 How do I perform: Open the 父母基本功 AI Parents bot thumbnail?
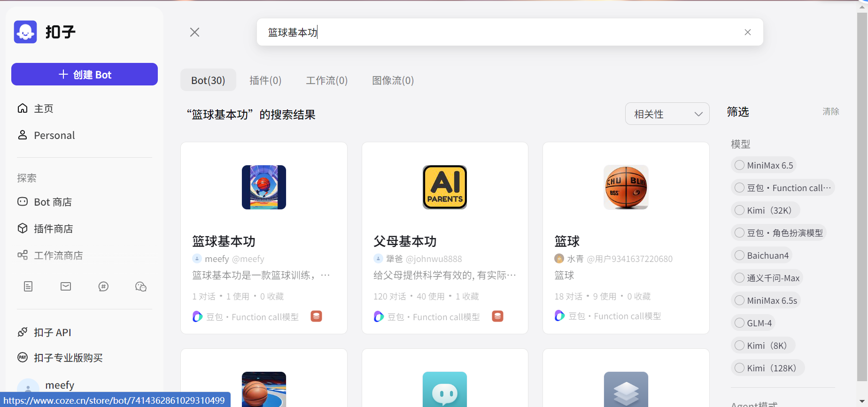click(444, 187)
